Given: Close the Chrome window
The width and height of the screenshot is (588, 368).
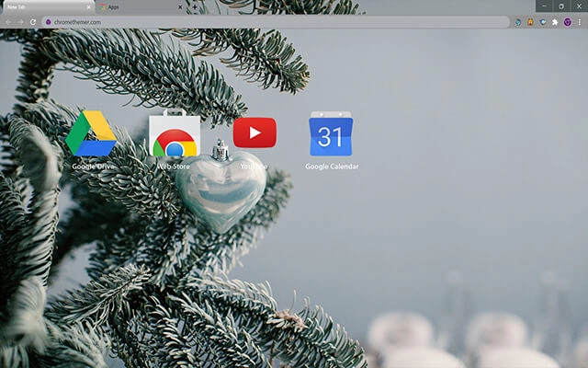Looking at the screenshot, I should (x=579, y=6).
